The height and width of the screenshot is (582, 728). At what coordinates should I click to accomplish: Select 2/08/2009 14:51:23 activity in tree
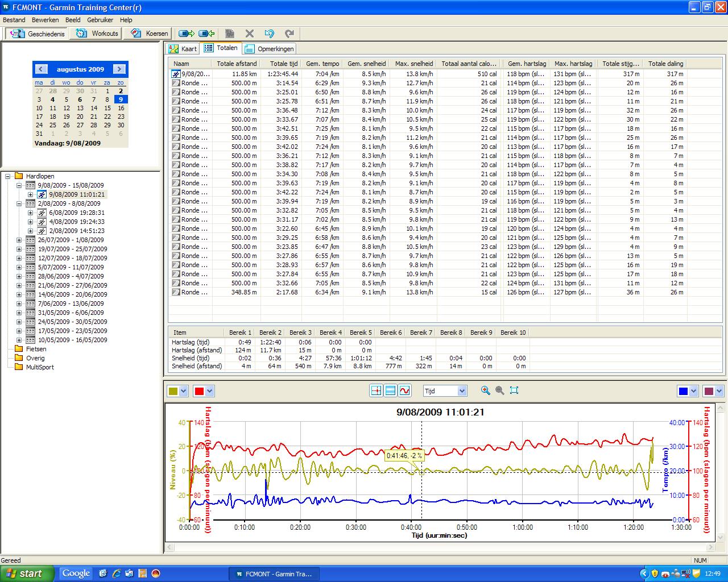point(76,231)
